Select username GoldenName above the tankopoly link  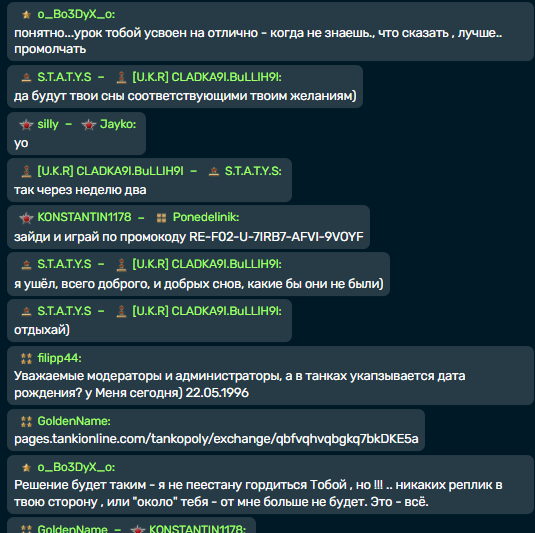pos(74,421)
